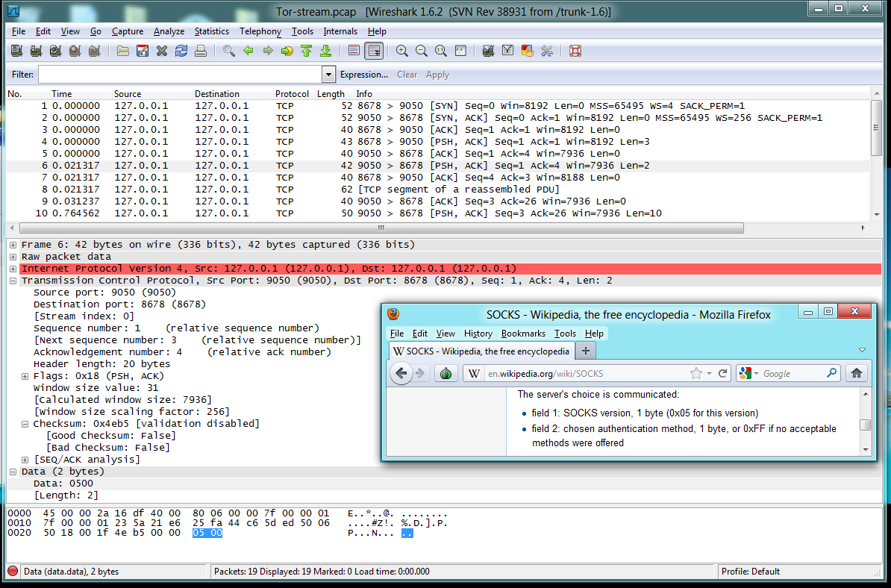This screenshot has height=588, width=891.
Task: Open the Filter history dropdown arrow
Action: pyautogui.click(x=328, y=75)
